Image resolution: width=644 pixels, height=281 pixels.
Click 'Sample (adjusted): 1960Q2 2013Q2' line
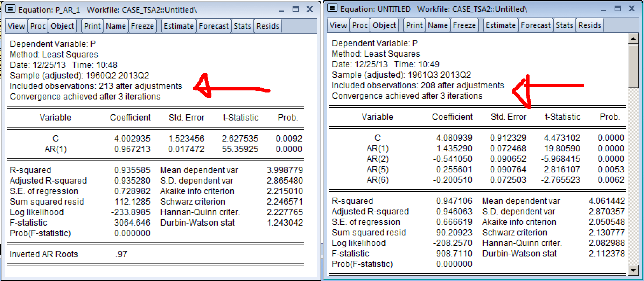[79, 76]
